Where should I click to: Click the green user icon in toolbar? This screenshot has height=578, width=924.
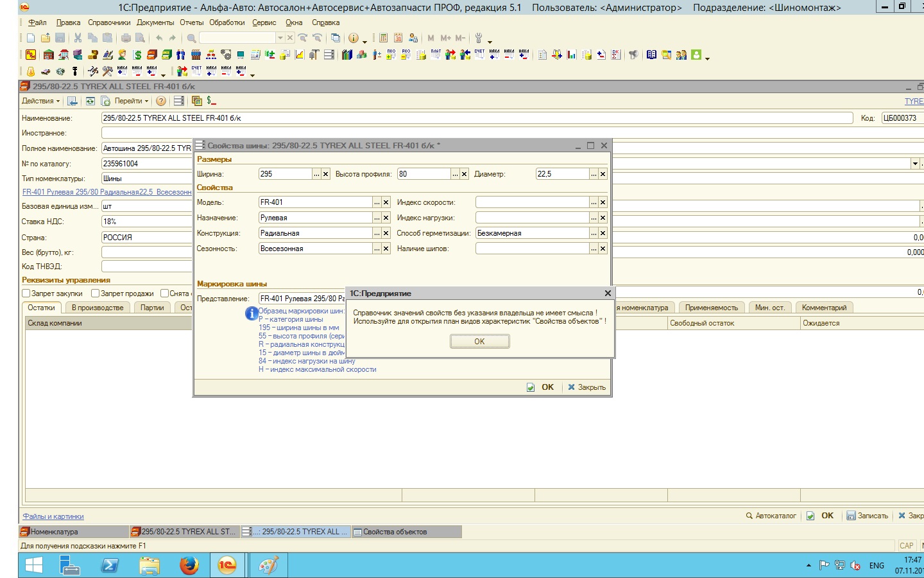click(696, 55)
